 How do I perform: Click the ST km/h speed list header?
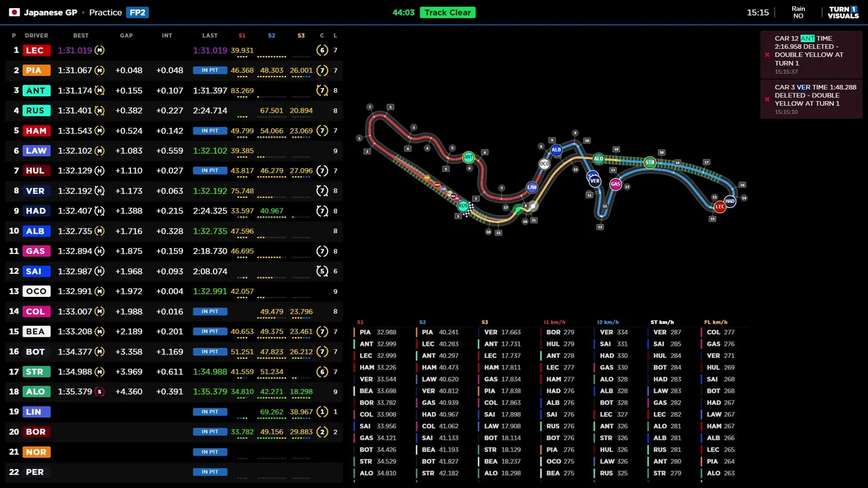(x=662, y=323)
